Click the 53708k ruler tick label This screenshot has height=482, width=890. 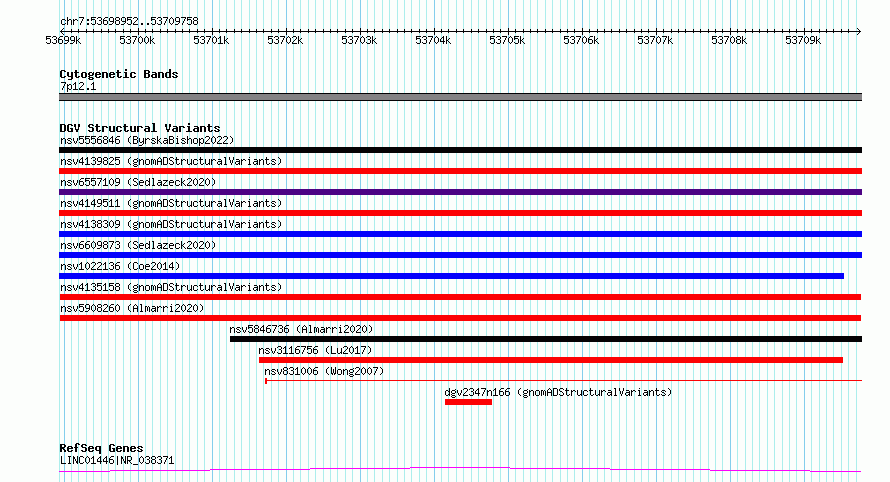coord(729,40)
